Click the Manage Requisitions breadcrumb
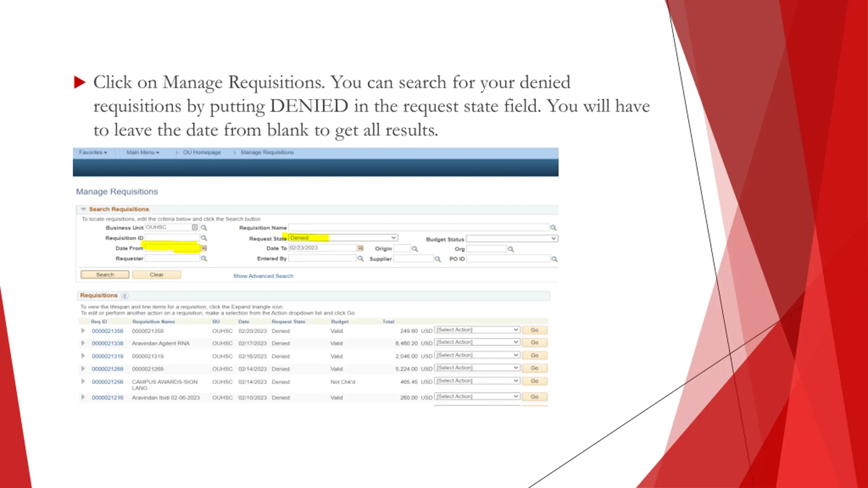Viewport: 868px width, 488px height. coord(267,152)
